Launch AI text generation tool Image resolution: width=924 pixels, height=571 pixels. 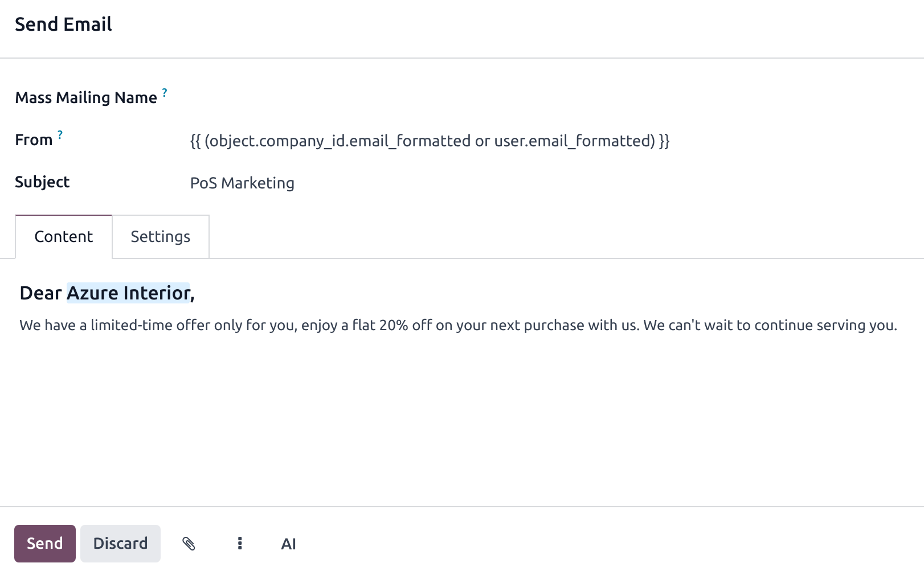pos(289,544)
